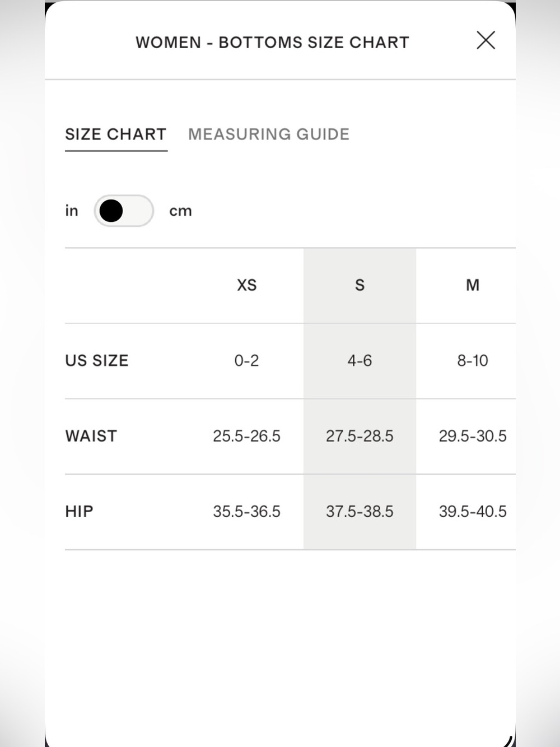Click the hip 37.5-38.5 cell

pos(360,511)
